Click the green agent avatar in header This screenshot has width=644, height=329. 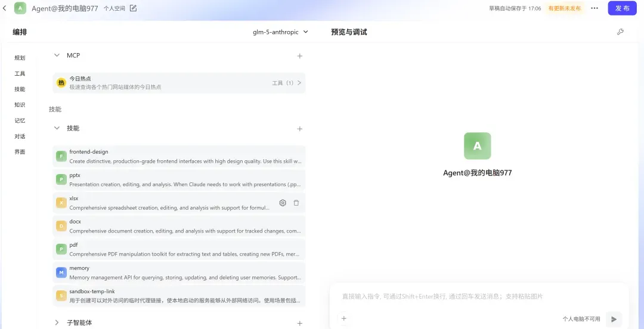click(x=20, y=8)
